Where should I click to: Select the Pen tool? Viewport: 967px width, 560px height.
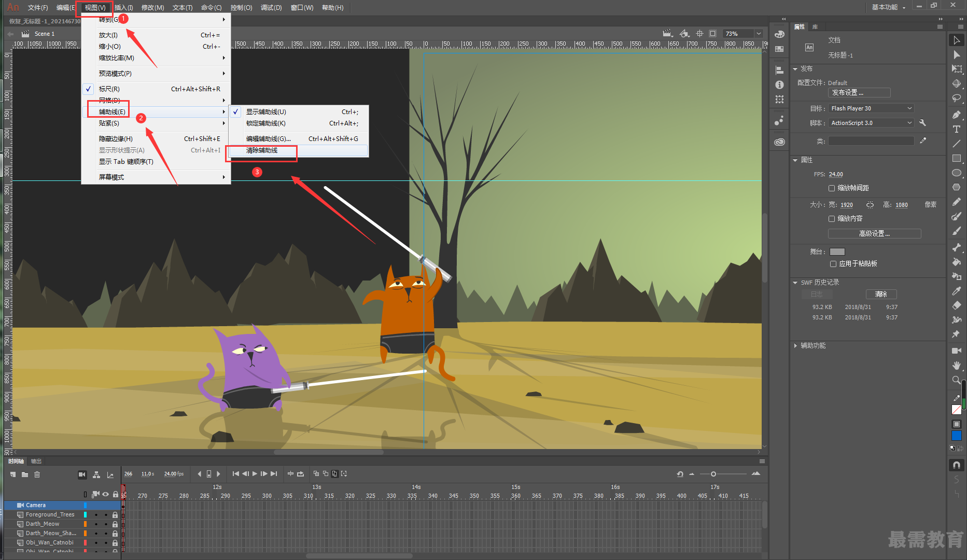pos(957,115)
